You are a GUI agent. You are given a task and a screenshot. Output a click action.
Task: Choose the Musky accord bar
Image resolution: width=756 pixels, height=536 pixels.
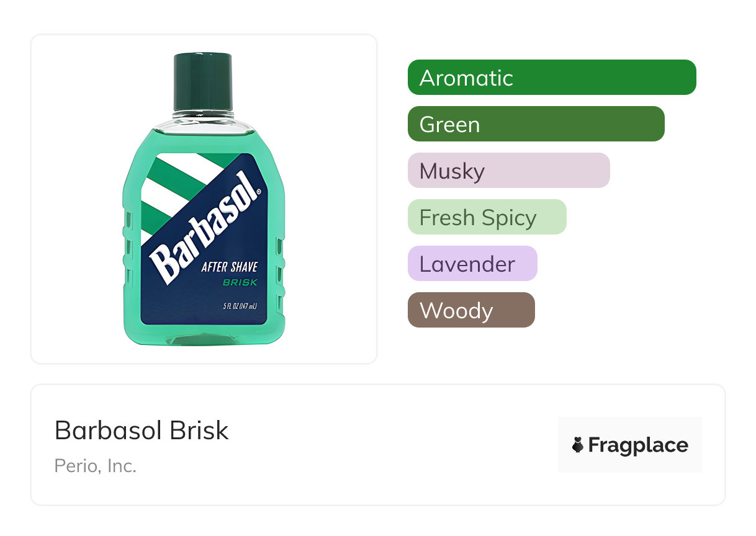coord(508,171)
